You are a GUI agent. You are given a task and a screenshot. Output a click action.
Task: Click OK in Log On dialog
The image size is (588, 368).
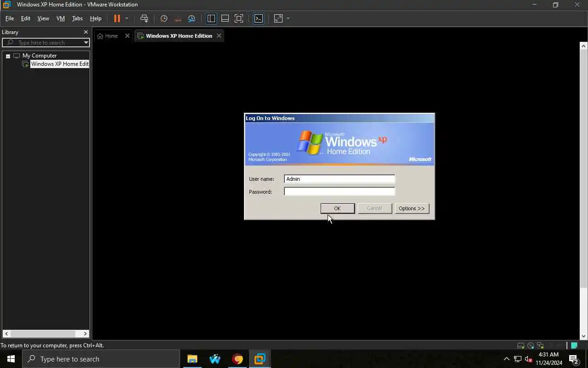coord(337,208)
